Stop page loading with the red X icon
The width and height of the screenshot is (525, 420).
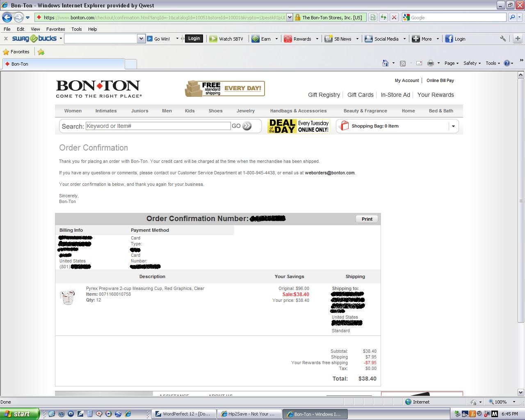[394, 17]
